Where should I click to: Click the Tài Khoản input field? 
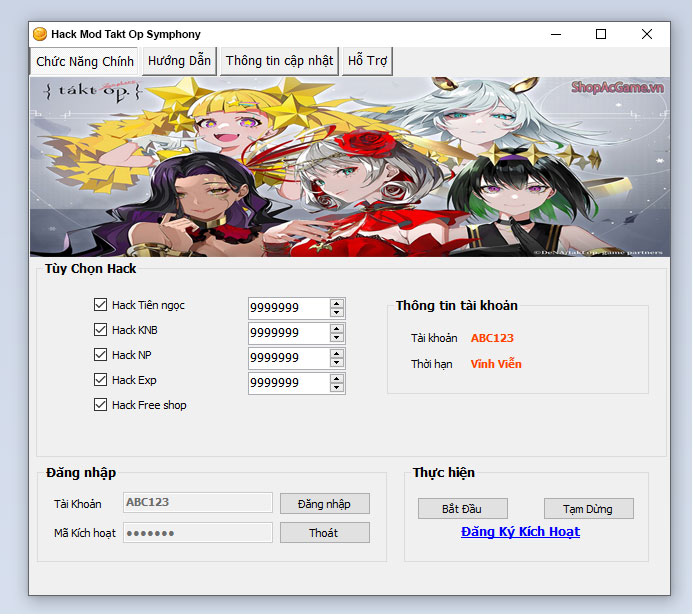198,502
